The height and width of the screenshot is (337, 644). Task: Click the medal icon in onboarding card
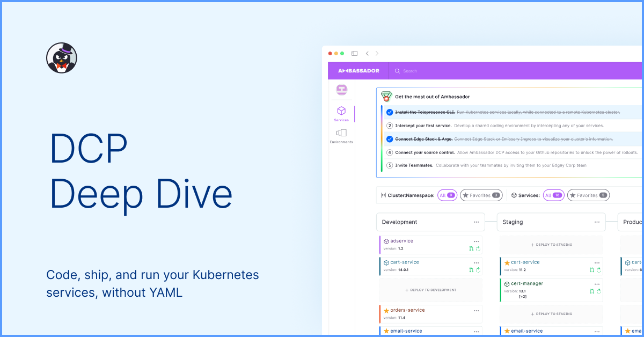click(x=386, y=97)
